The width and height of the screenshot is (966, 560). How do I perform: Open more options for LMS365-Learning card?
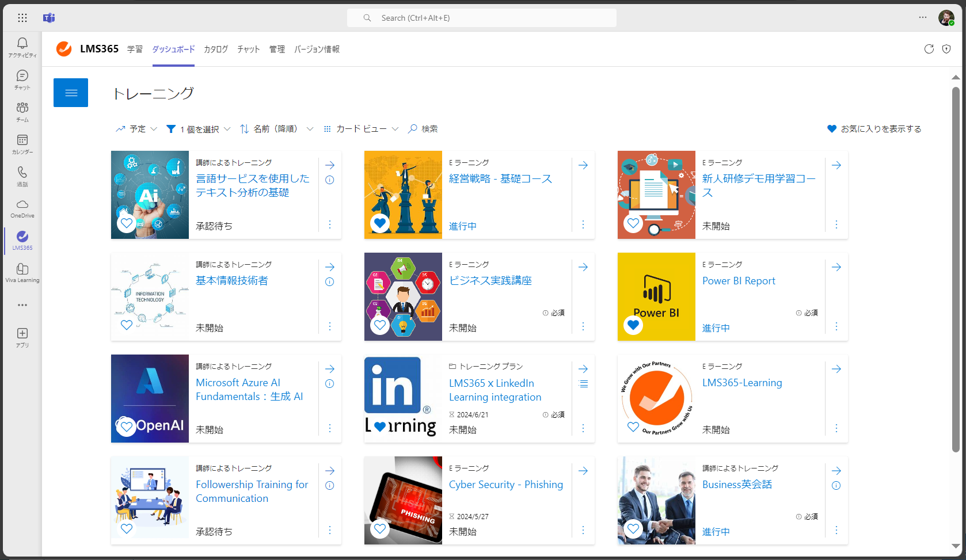click(836, 428)
